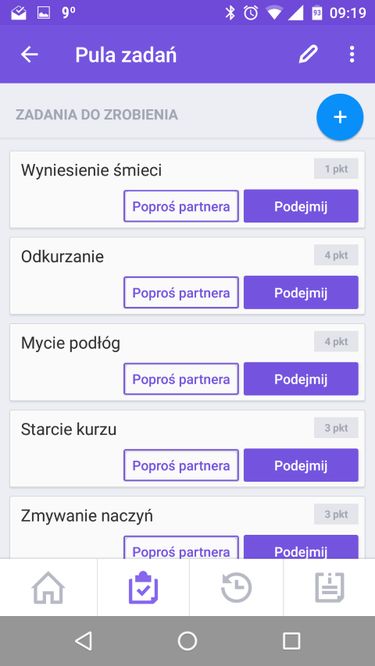Click Podejmij for Wyniesienie śmieci
Screen dimensions: 375x666
[x=301, y=206]
